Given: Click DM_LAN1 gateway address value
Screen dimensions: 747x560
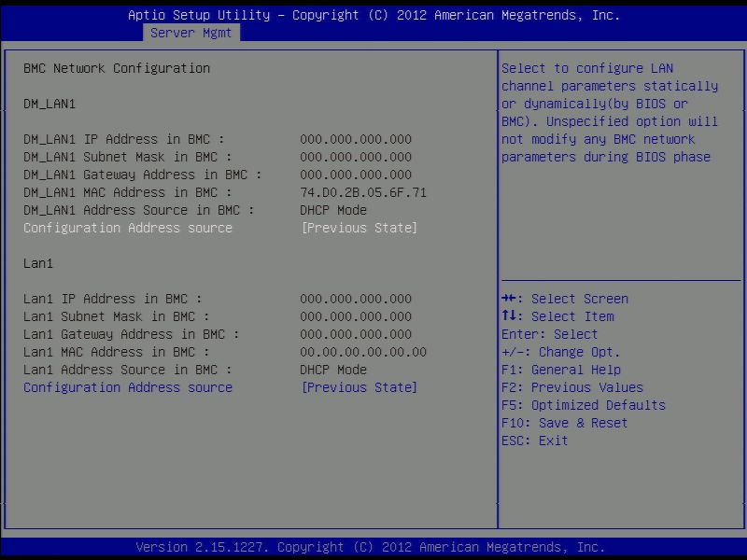Looking at the screenshot, I should tap(356, 175).
